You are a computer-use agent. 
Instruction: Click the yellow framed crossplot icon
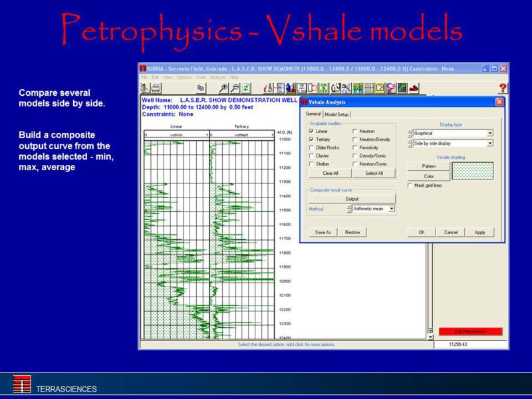pos(380,88)
